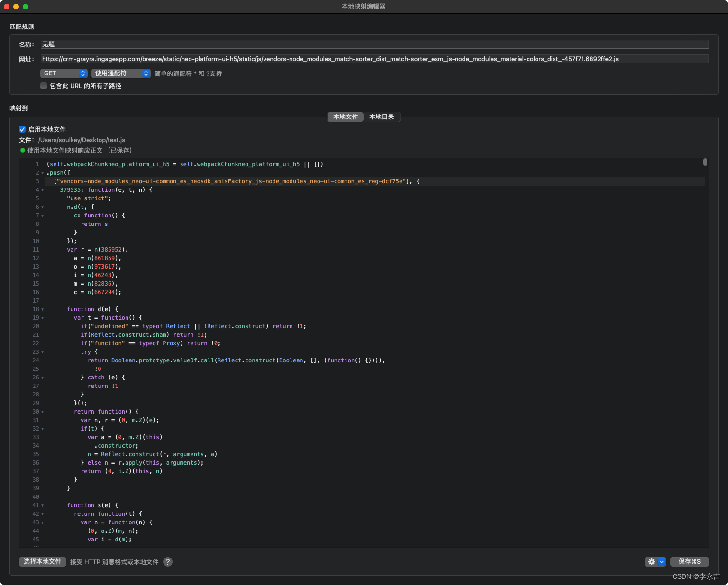The height and width of the screenshot is (585, 728).
Task: Open the GET method dropdown
Action: [x=64, y=73]
